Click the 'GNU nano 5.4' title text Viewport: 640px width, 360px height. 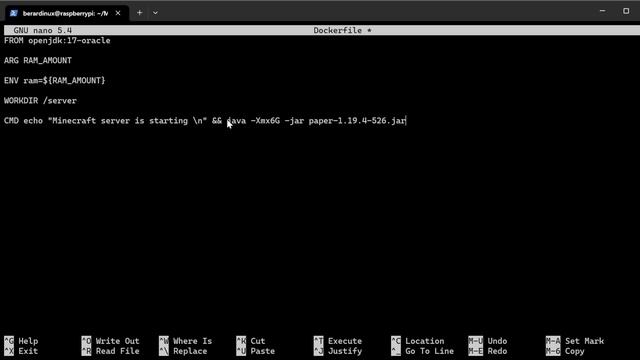point(42,30)
